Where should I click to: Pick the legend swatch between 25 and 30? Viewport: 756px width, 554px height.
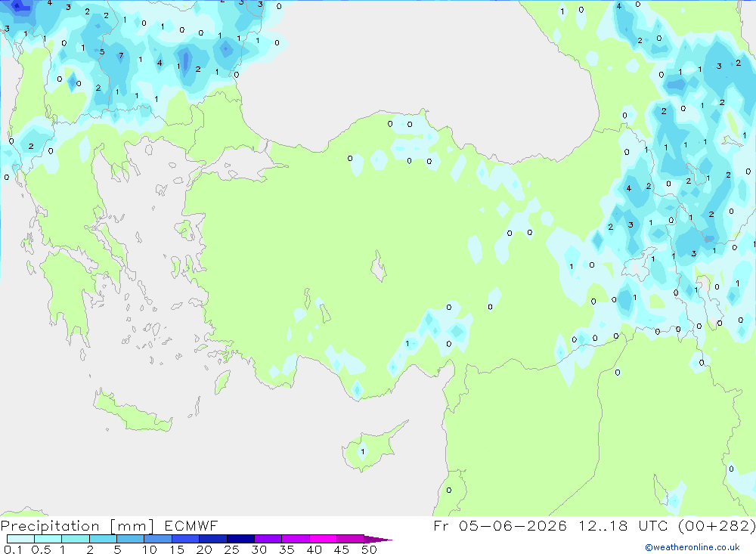(x=240, y=539)
